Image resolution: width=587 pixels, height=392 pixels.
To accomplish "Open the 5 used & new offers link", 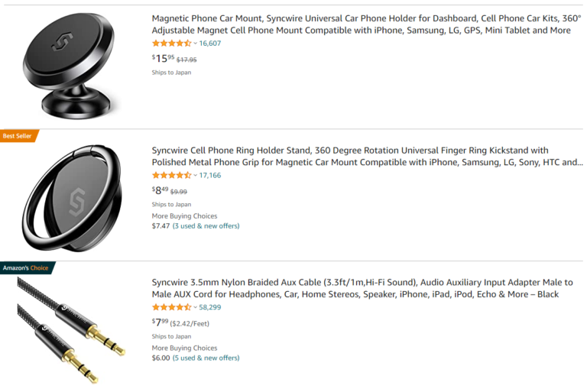I will 206,358.
